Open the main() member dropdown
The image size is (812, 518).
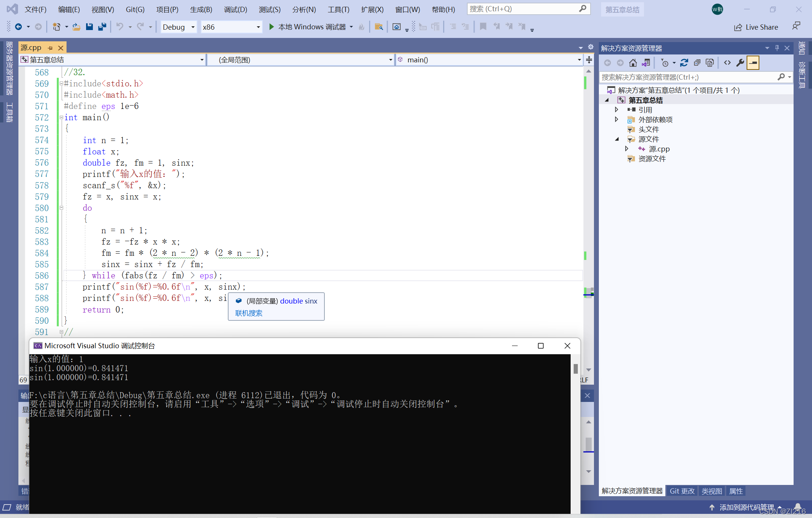pos(489,60)
